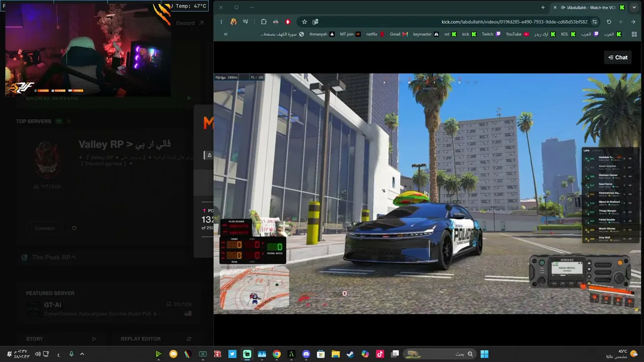The width and height of the screenshot is (644, 362).
Task: Open the thmanyah bookmark
Action: click(322, 34)
